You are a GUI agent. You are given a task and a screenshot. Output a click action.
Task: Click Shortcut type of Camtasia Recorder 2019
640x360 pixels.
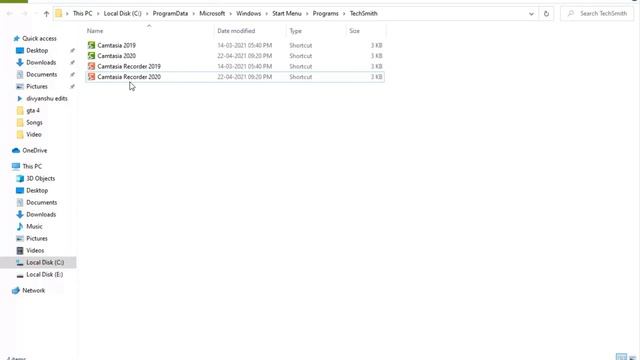point(300,66)
